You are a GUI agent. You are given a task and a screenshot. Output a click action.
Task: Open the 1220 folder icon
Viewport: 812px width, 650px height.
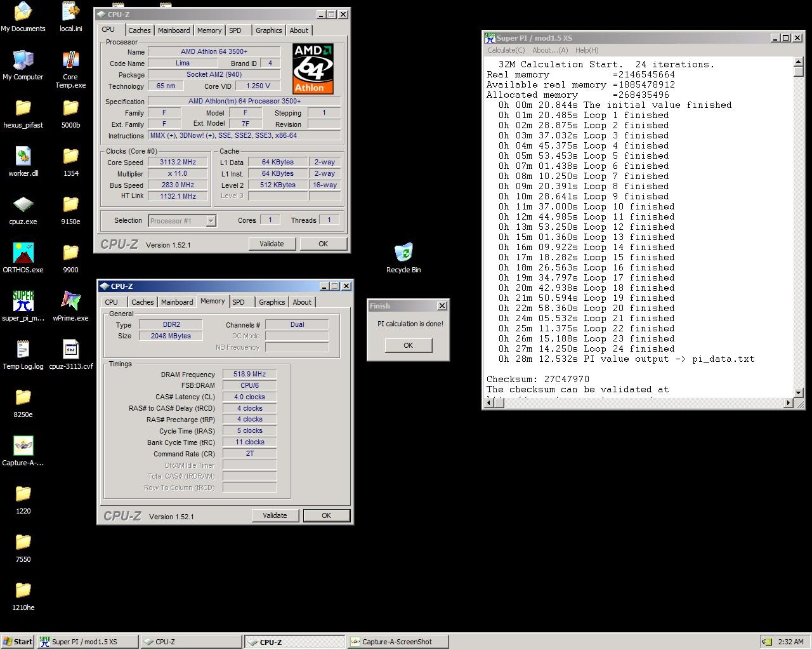tap(23, 500)
